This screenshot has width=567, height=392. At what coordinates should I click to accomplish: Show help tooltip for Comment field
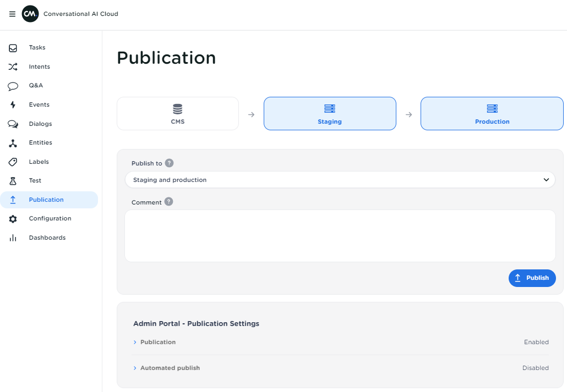169,202
